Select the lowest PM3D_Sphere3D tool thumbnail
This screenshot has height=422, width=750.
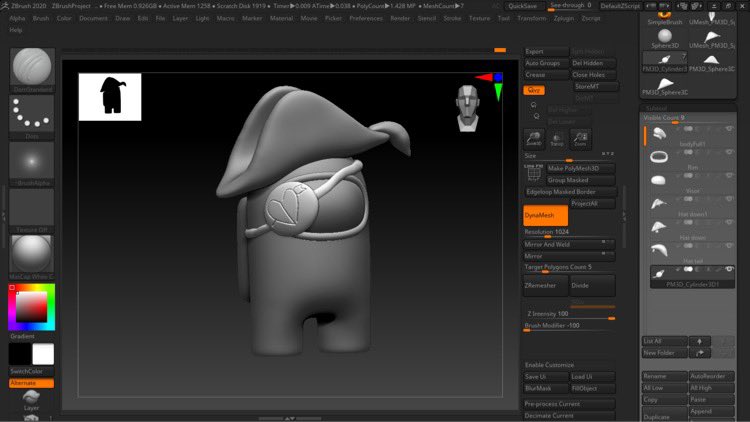click(665, 86)
